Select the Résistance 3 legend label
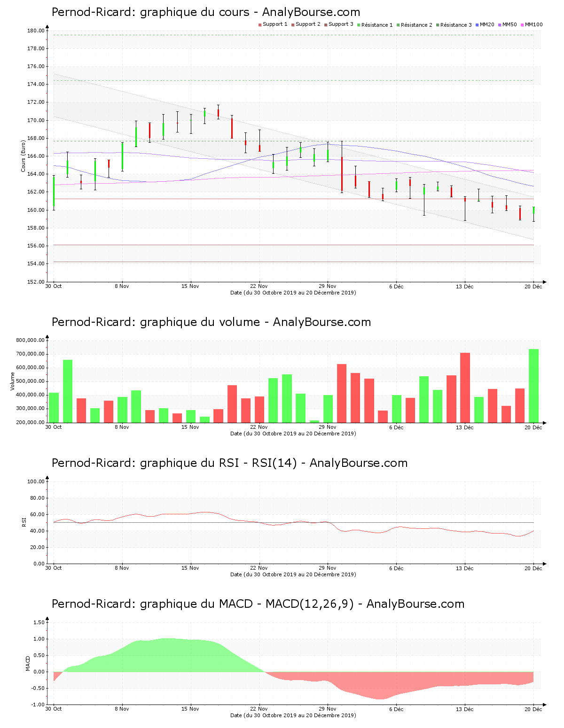 [456, 25]
